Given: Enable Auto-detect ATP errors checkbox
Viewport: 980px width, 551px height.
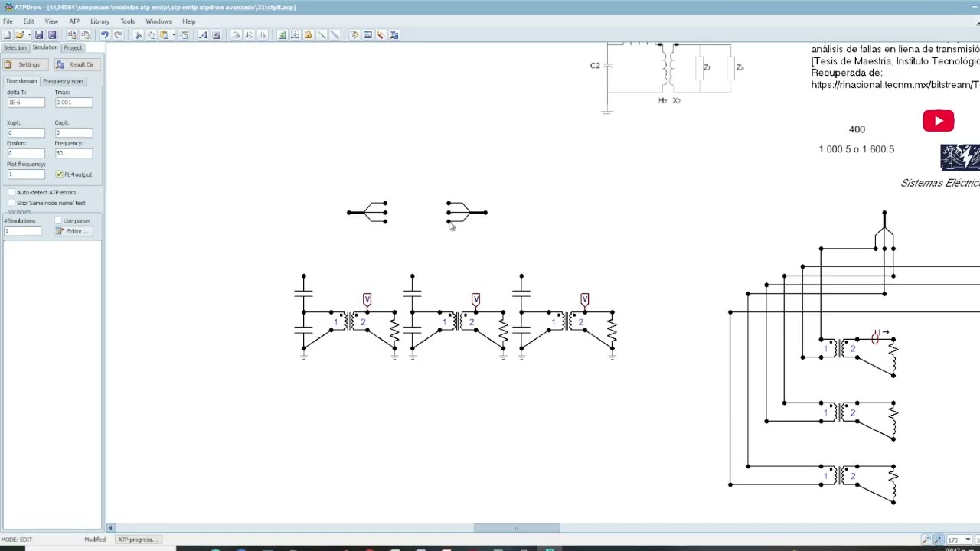Looking at the screenshot, I should (x=11, y=192).
